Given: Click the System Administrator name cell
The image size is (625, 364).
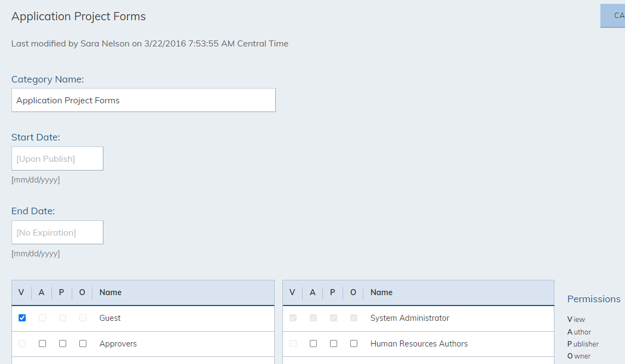Looking at the screenshot, I should 410,318.
